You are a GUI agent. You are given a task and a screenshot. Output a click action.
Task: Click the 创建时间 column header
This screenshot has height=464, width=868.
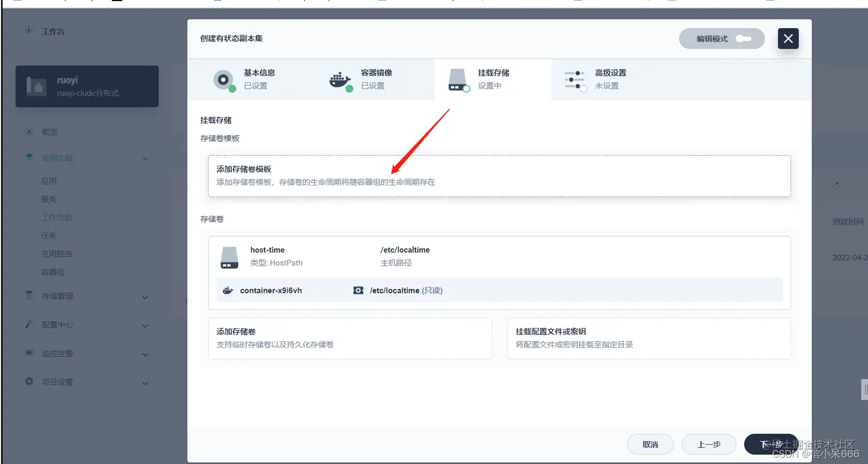point(848,222)
